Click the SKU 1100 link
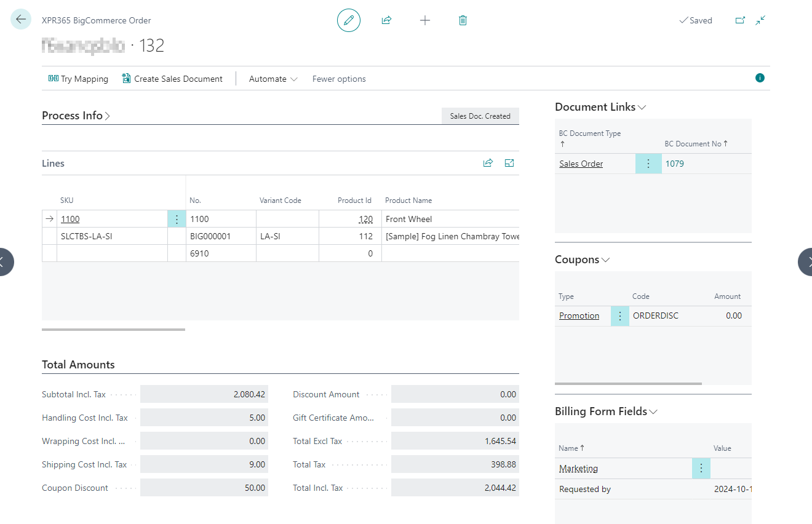The image size is (812, 524). [70, 219]
